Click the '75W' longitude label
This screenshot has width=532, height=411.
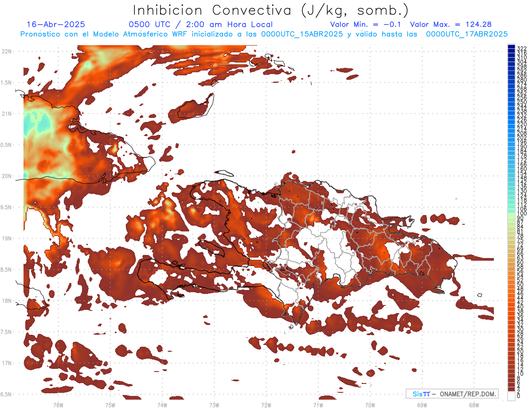[x=110, y=405]
